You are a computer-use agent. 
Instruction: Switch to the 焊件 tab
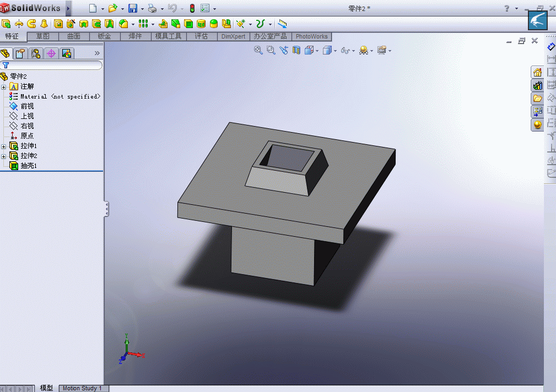(x=136, y=36)
